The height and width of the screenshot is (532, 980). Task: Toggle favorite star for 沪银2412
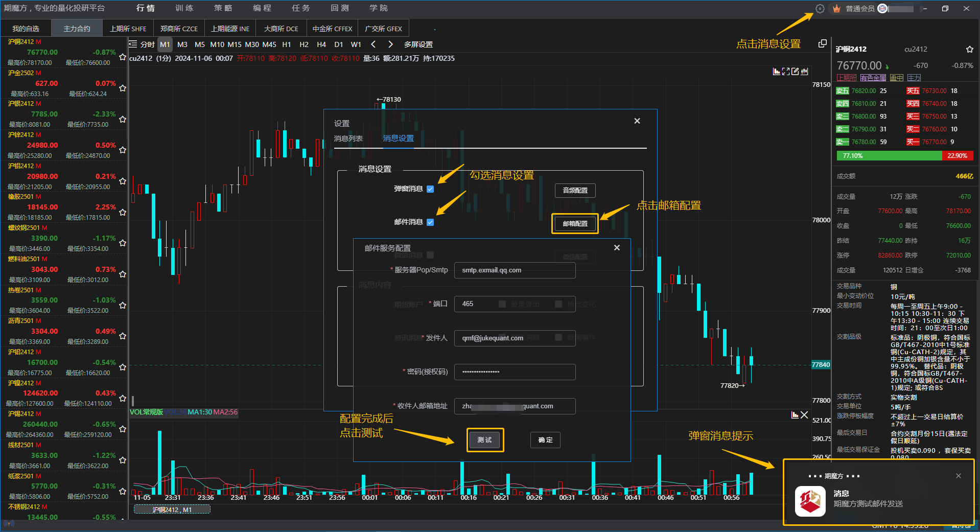pos(123,119)
